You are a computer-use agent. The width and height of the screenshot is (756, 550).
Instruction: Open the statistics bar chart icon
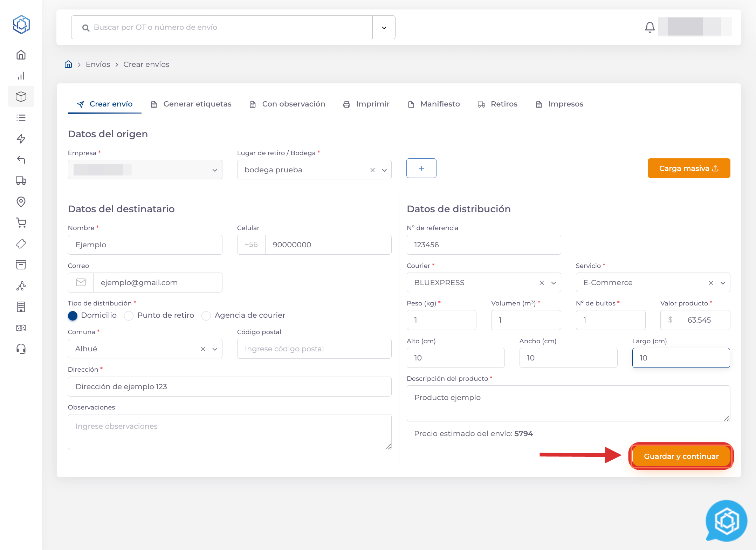click(21, 76)
